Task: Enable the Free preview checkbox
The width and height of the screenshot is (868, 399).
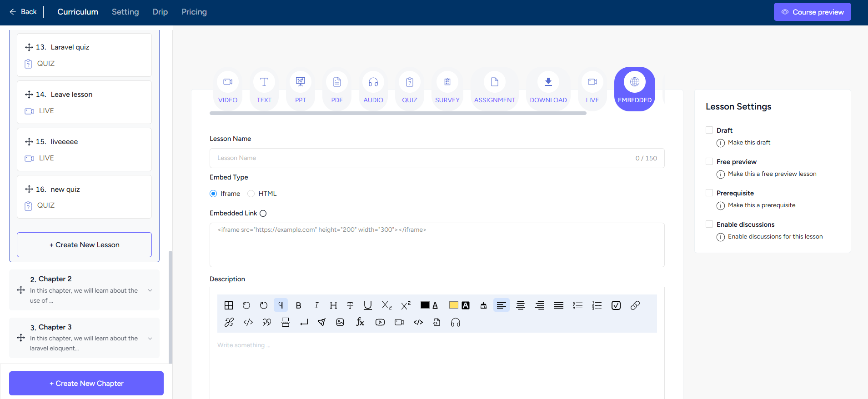Action: [709, 161]
